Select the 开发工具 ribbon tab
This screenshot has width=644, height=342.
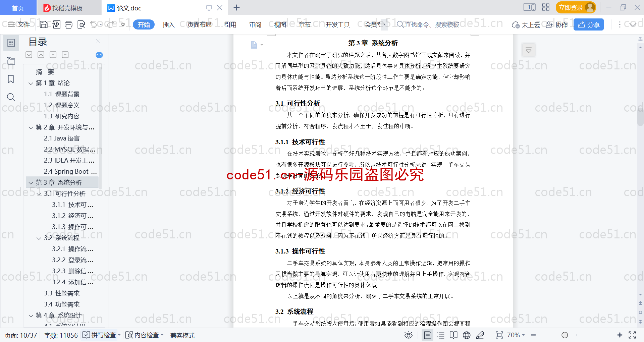click(337, 24)
